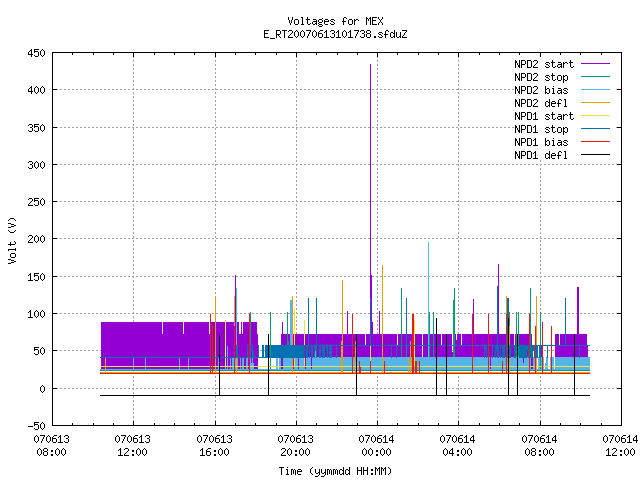Click the 150 y-axis tick label

tap(36, 277)
